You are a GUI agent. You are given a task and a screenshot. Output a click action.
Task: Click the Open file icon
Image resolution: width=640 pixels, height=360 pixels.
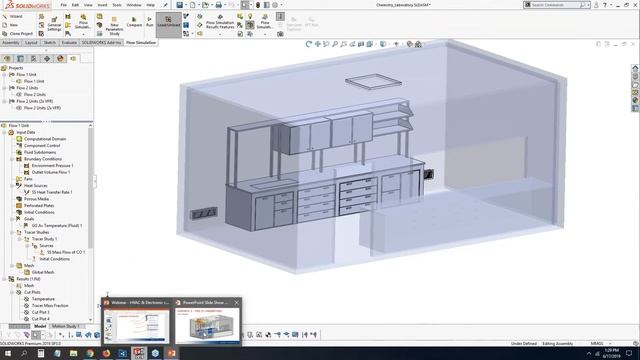tap(205, 5)
